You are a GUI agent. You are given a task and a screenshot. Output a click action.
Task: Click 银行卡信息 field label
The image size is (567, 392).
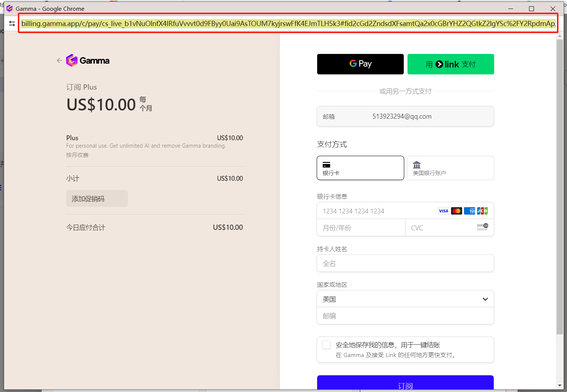point(332,196)
